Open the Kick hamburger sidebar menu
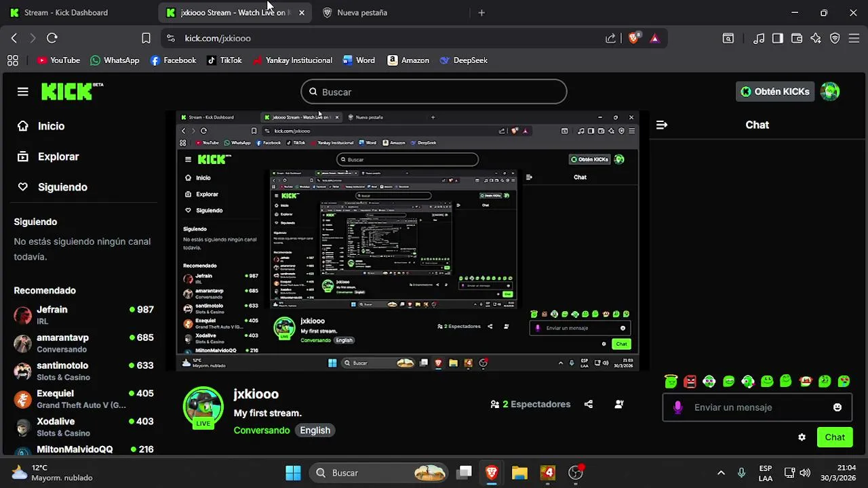The width and height of the screenshot is (868, 488). (23, 91)
